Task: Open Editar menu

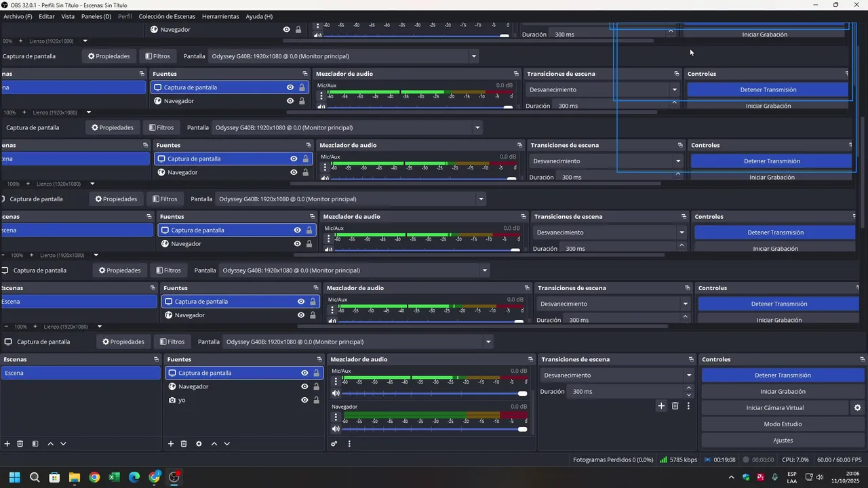Action: 47,16
